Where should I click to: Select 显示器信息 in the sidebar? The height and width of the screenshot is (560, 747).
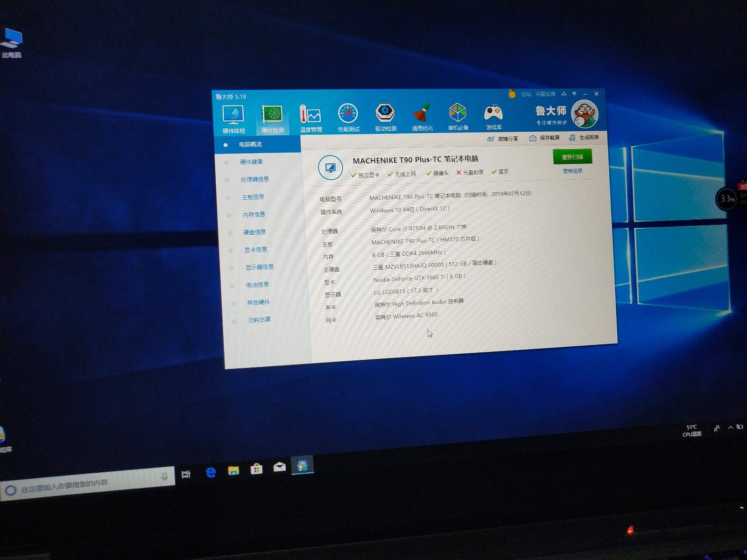(x=259, y=267)
